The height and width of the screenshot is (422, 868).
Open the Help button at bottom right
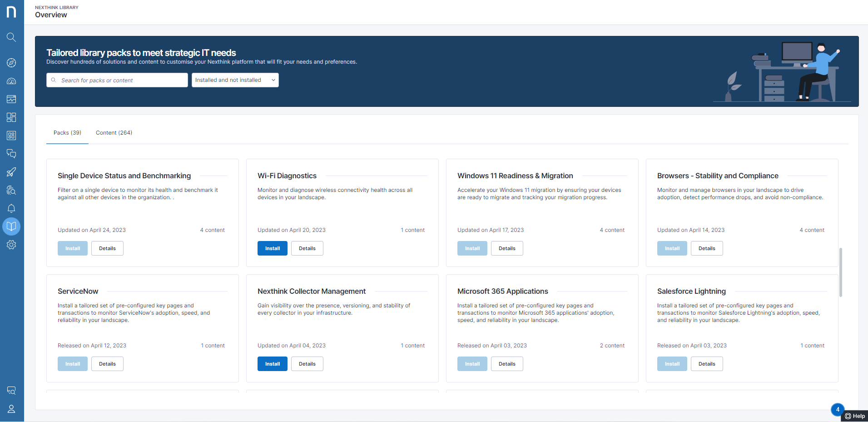tap(855, 416)
